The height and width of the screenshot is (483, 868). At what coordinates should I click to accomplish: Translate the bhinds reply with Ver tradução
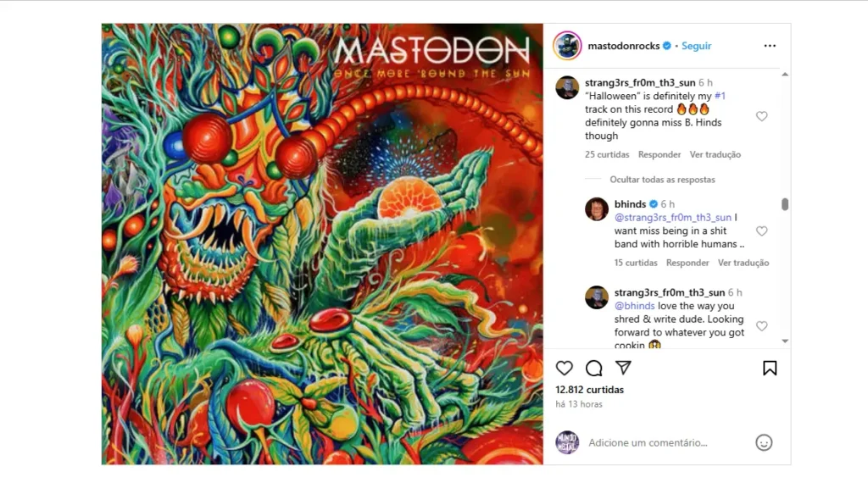click(x=743, y=263)
